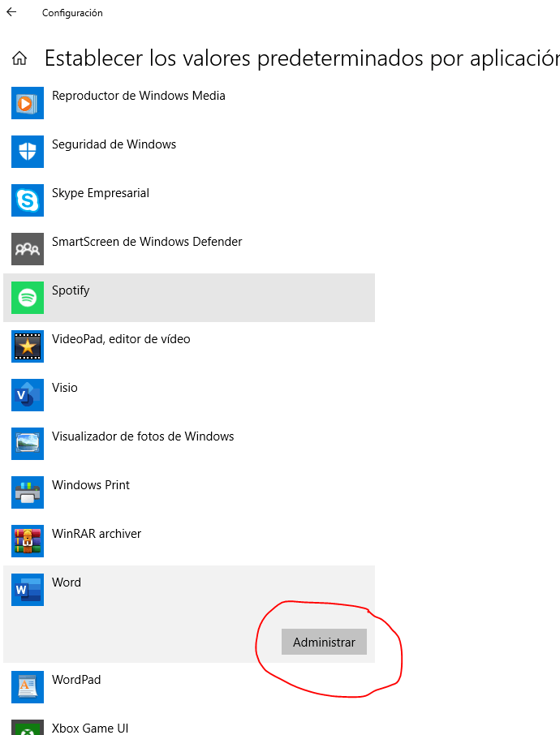Select the Reproductor de Windows Media icon
Image resolution: width=560 pixels, height=735 pixels.
[x=28, y=103]
